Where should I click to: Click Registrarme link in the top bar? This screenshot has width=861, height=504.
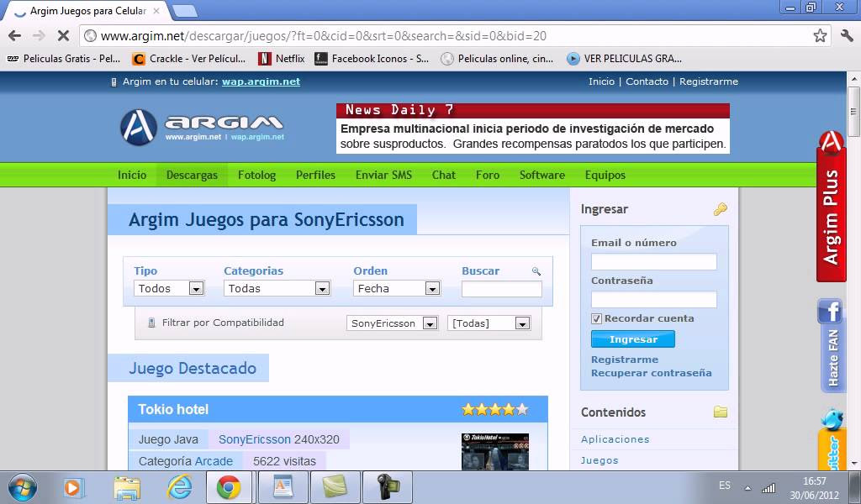click(708, 81)
